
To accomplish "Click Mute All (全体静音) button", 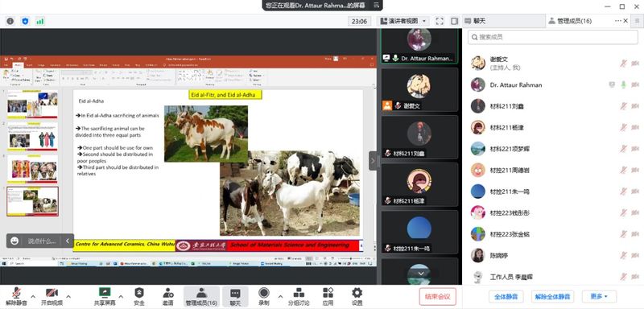I will [x=506, y=296].
